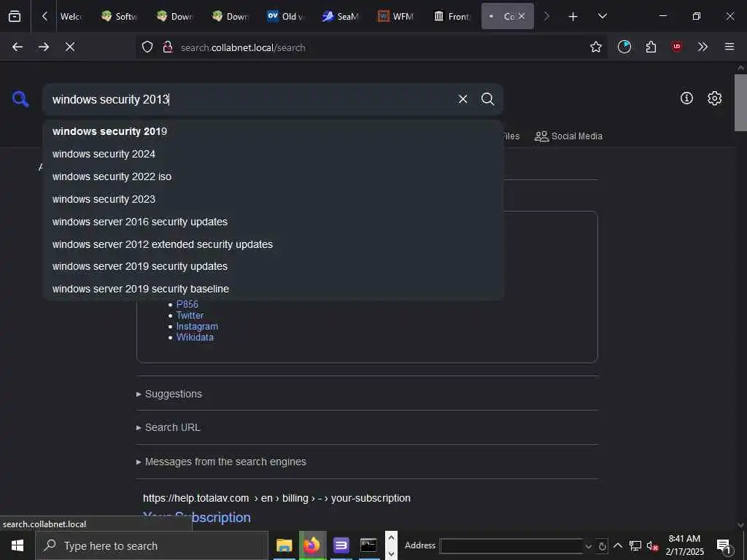Image resolution: width=747 pixels, height=560 pixels.
Task: Open the blue circular extension icon
Action: click(624, 47)
